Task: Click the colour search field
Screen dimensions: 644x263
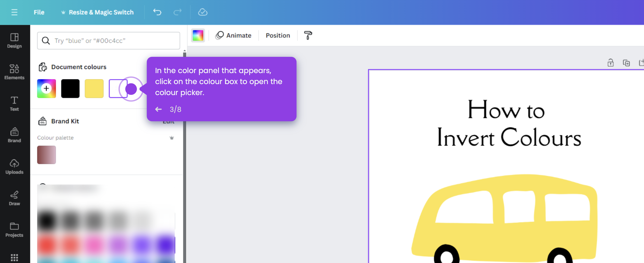Action: tap(108, 40)
